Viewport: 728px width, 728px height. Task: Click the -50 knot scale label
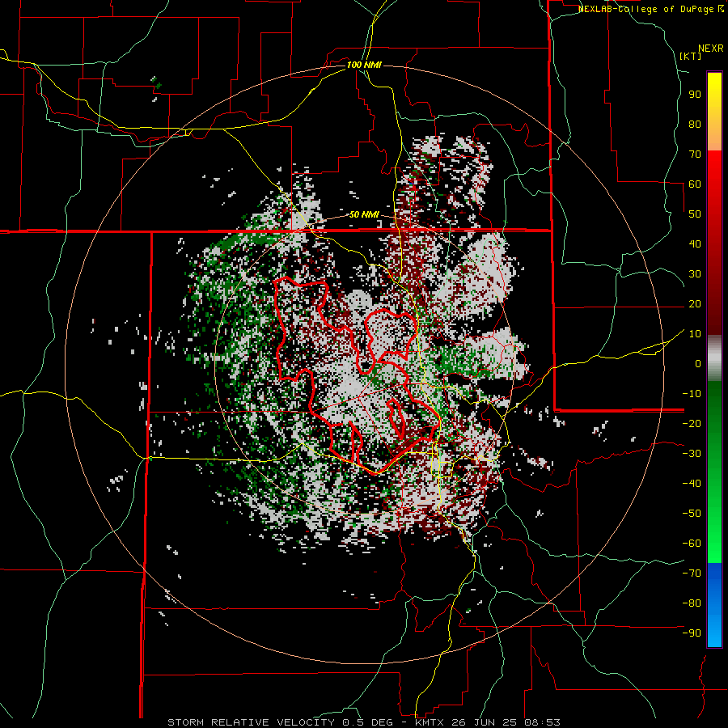[692, 514]
